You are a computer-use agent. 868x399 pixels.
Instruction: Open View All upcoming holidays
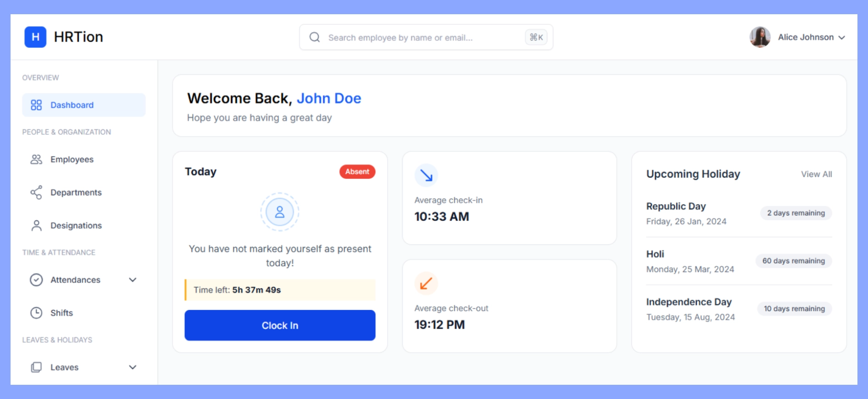point(816,174)
